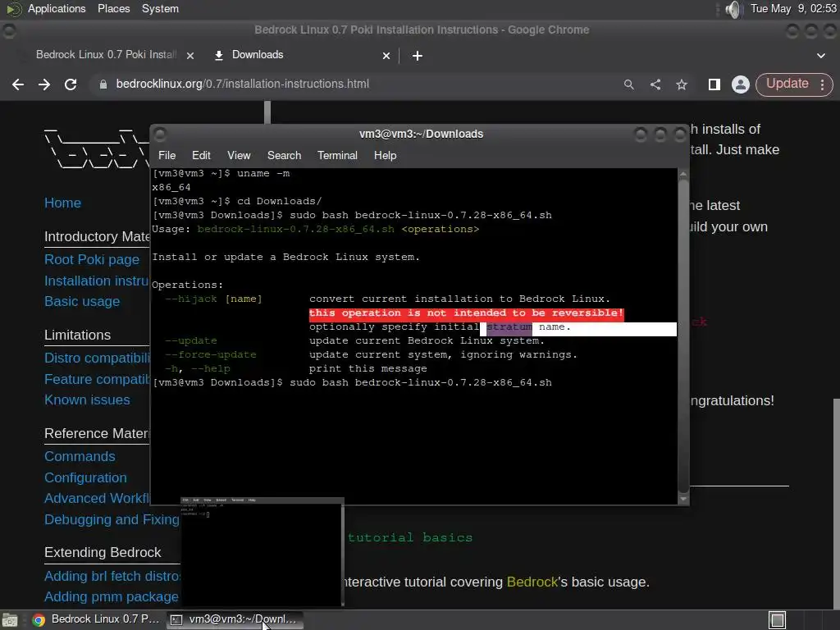Click the 'tutorial basics' green text on page
This screenshot has width=840, height=630.
click(410, 537)
